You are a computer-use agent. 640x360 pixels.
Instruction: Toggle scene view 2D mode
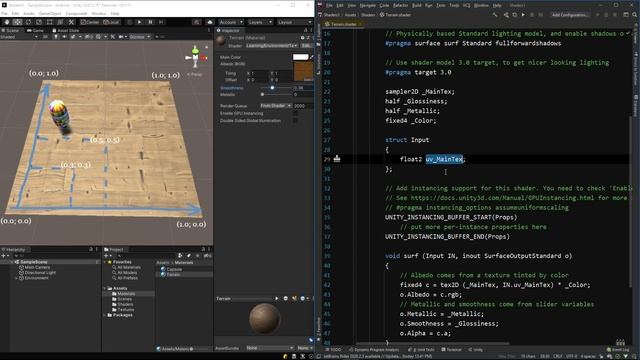tap(45, 37)
